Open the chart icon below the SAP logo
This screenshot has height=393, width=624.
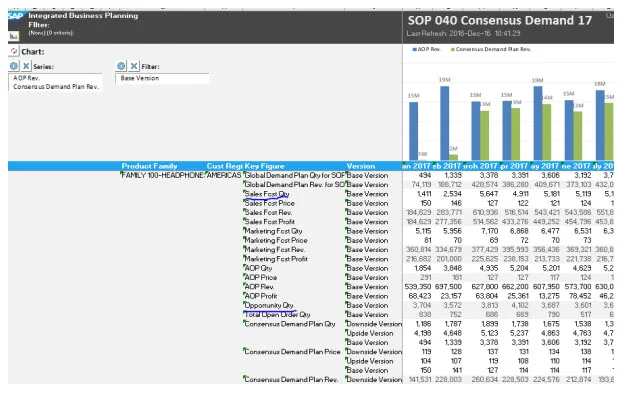[x=14, y=36]
